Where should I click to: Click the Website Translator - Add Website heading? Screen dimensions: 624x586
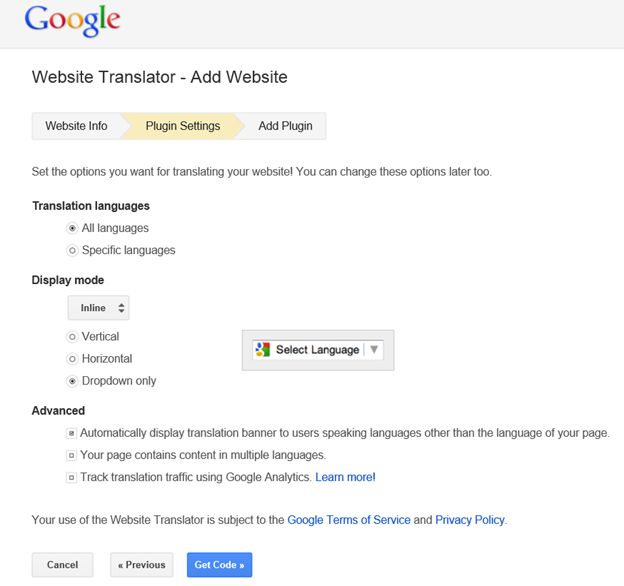click(x=160, y=77)
